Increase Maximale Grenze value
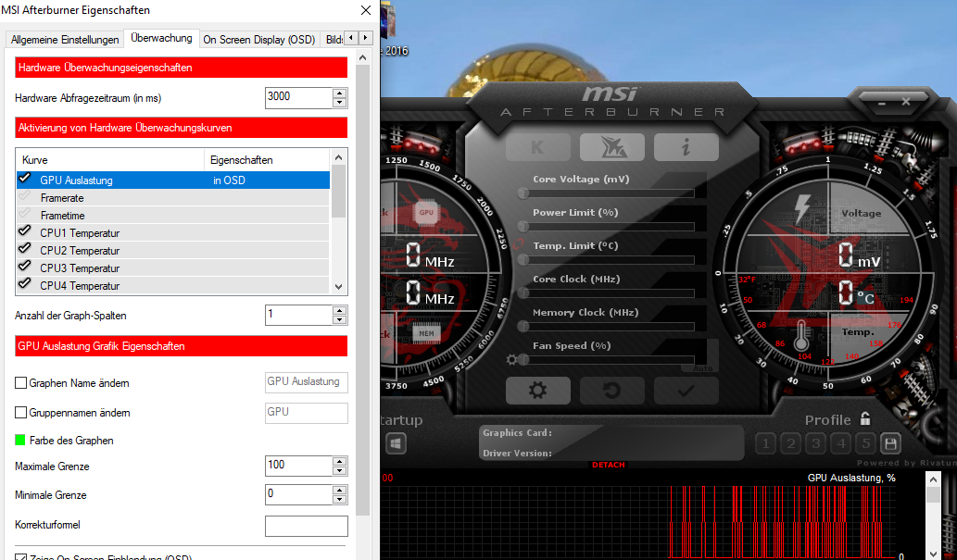 click(x=340, y=461)
